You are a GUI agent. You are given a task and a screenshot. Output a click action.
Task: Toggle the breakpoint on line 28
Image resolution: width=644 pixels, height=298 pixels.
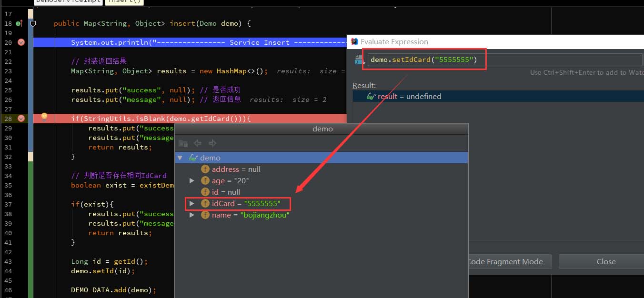[21, 119]
